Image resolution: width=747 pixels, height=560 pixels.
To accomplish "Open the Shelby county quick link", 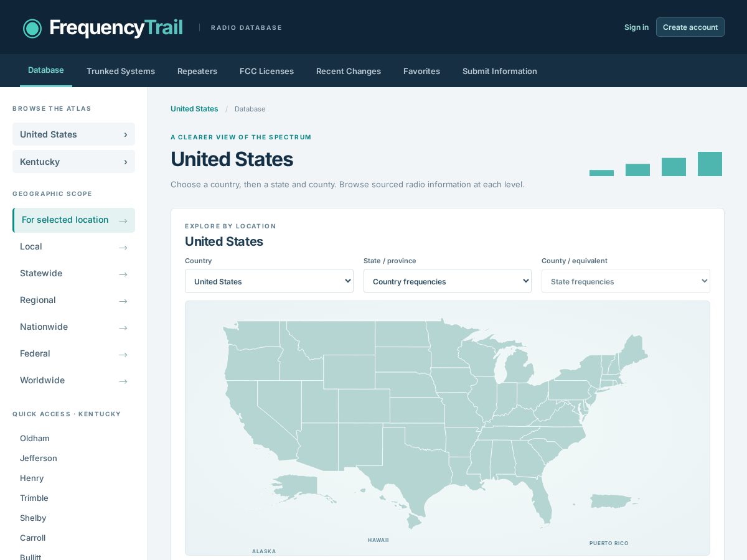I will pos(33,518).
